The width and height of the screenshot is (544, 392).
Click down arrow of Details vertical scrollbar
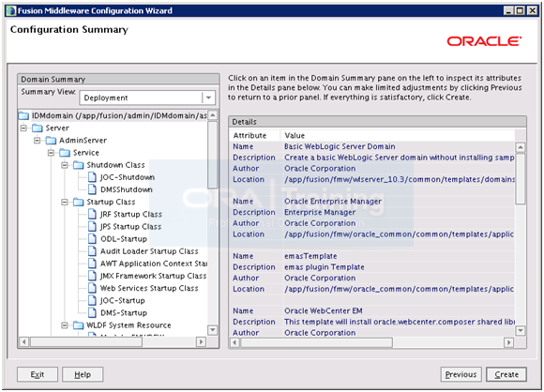(x=521, y=331)
